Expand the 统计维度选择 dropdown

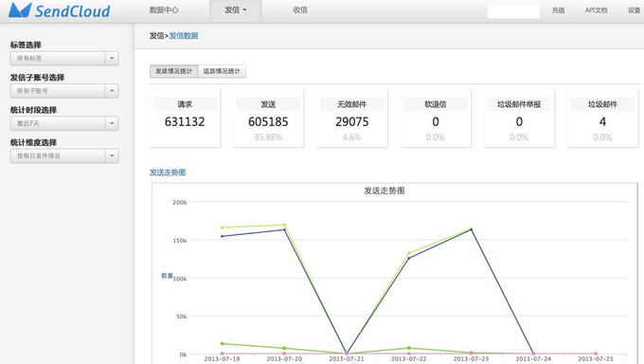coord(64,155)
